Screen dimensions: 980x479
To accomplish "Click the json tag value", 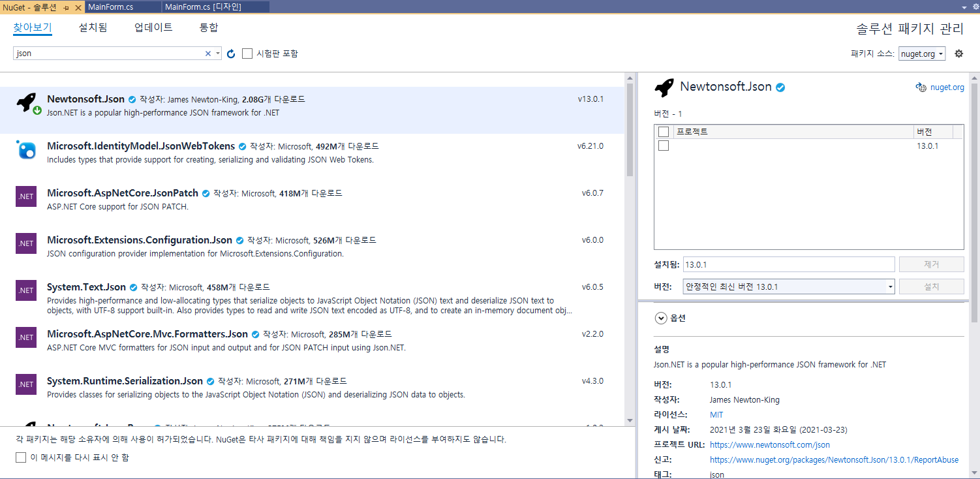I will pyautogui.click(x=717, y=474).
